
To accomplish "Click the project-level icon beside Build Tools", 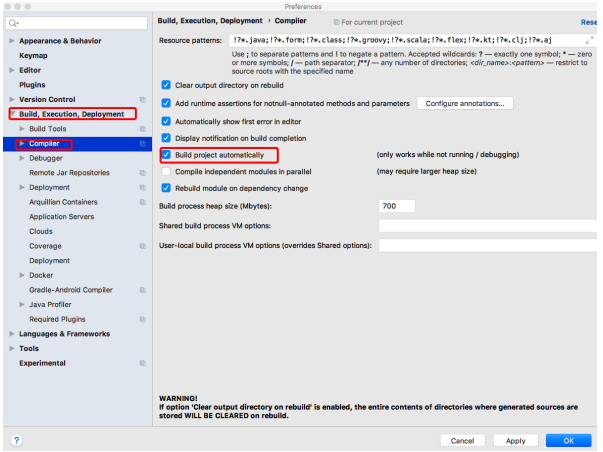I will point(143,129).
